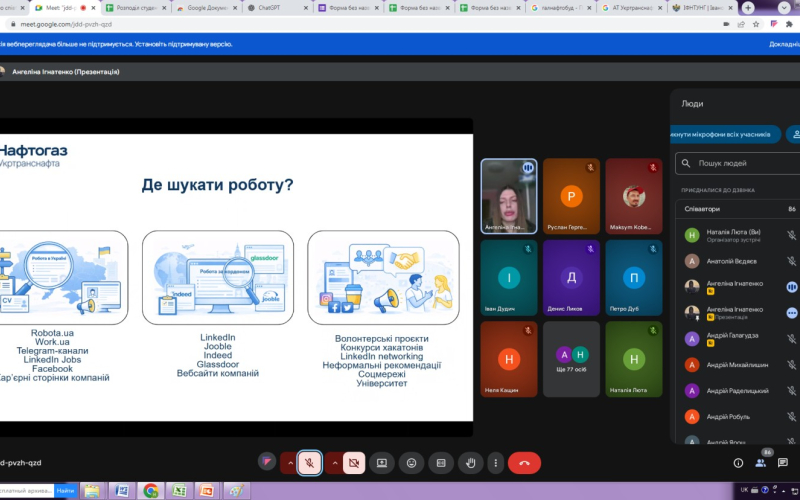
Task: Select Неля Кащин's participant tile
Action: click(x=509, y=359)
